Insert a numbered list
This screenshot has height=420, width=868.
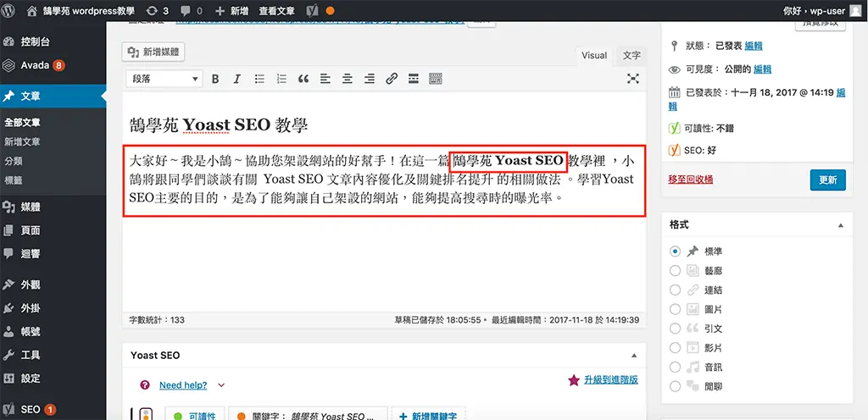pyautogui.click(x=281, y=79)
